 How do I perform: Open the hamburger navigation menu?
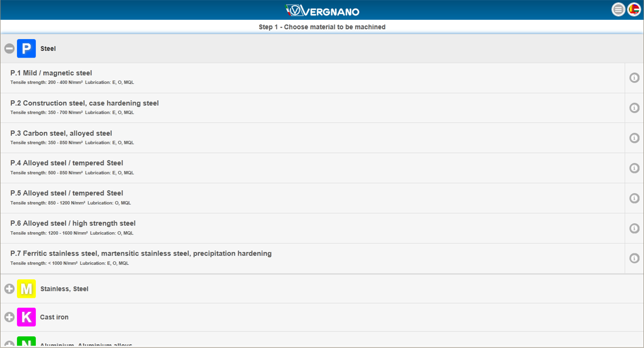point(618,9)
